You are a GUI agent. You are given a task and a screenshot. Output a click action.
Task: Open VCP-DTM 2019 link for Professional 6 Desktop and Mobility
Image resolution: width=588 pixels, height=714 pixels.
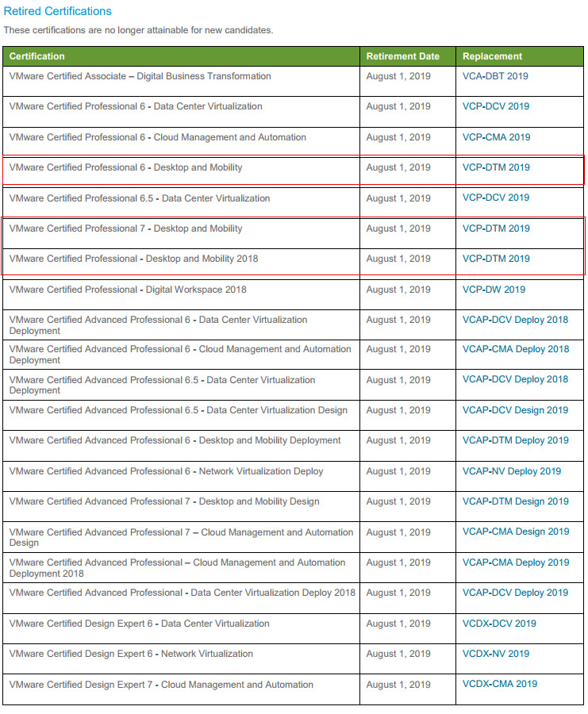[x=496, y=167]
